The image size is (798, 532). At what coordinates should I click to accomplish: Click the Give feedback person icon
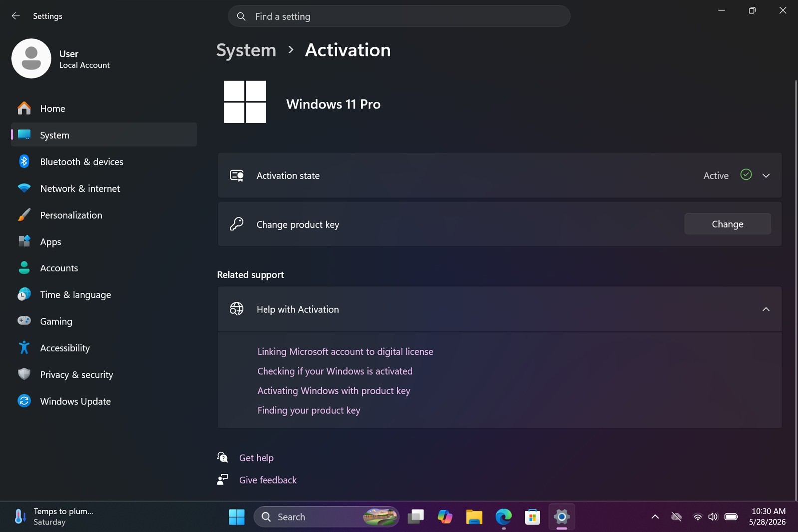coord(222,479)
